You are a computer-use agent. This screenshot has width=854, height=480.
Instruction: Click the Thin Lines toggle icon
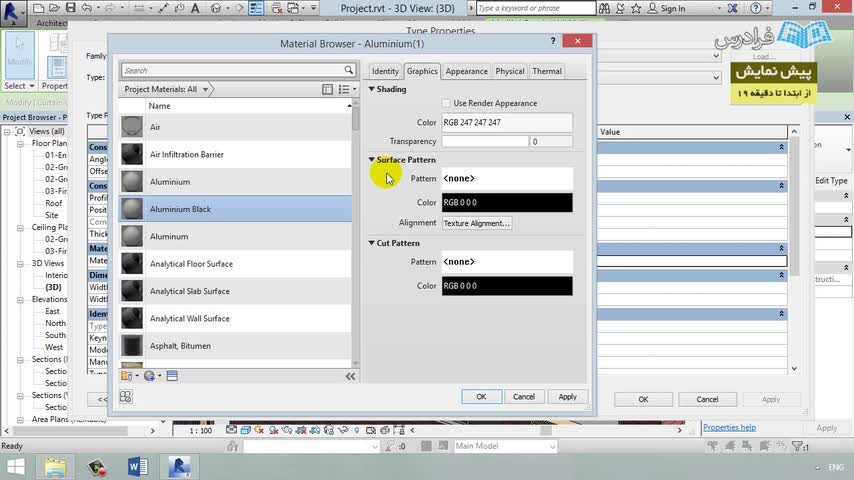[255, 8]
